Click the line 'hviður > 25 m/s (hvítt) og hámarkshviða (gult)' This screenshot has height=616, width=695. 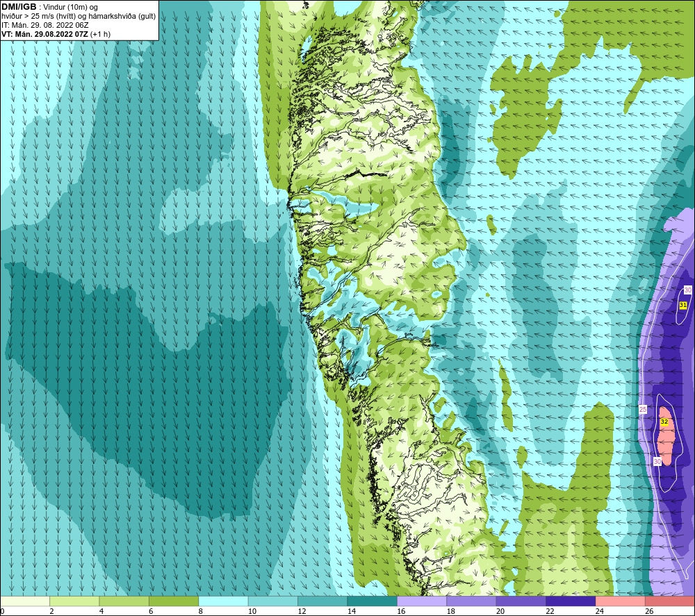79,16
